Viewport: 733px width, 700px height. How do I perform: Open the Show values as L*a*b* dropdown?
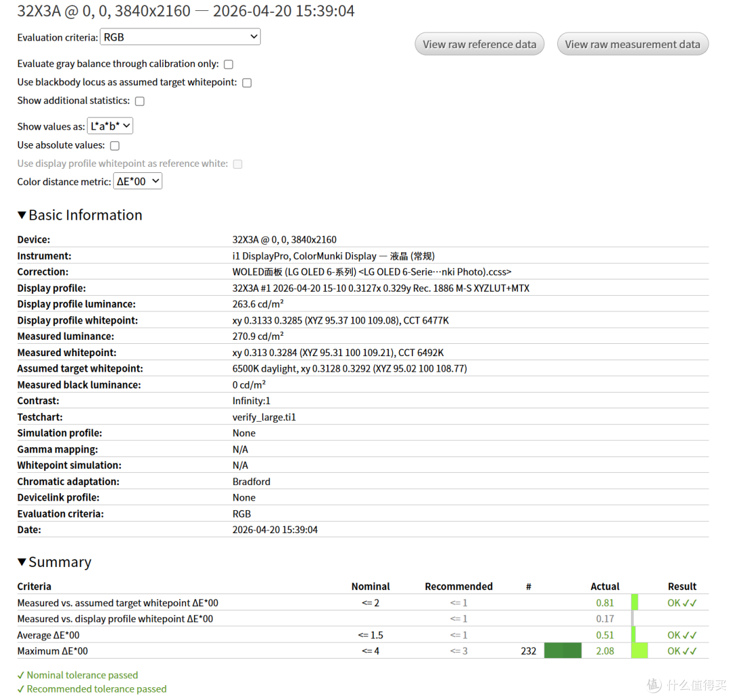[111, 126]
